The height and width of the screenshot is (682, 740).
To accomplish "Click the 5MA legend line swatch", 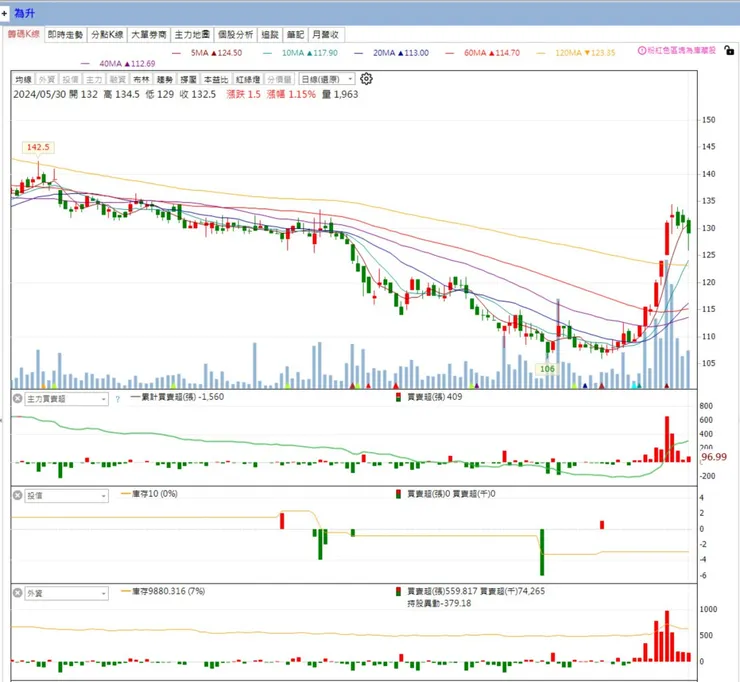I will 177,53.
